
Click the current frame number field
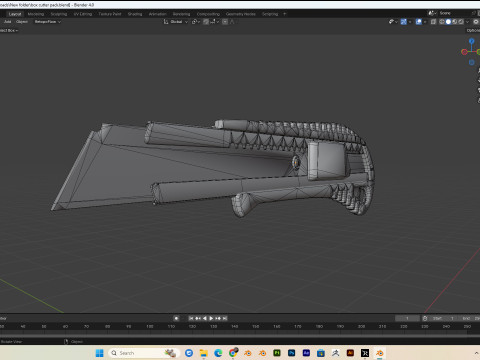tap(407, 318)
